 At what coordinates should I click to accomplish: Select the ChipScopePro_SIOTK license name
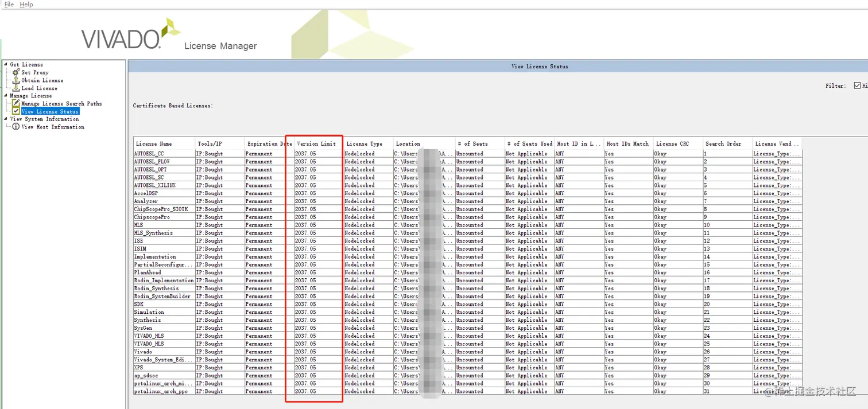[161, 209]
